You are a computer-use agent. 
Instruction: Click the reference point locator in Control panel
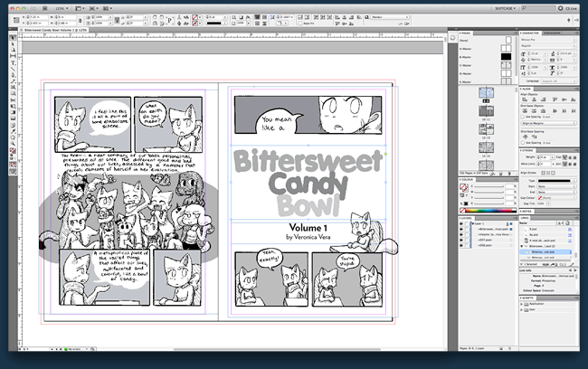(x=16, y=20)
